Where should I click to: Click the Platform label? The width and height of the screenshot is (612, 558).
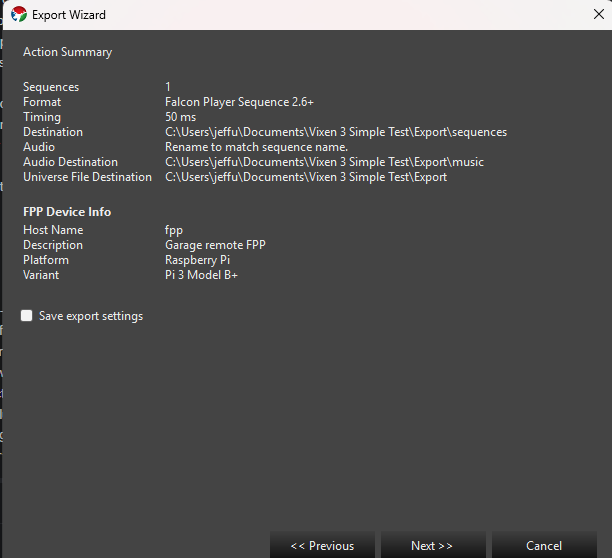click(x=46, y=260)
